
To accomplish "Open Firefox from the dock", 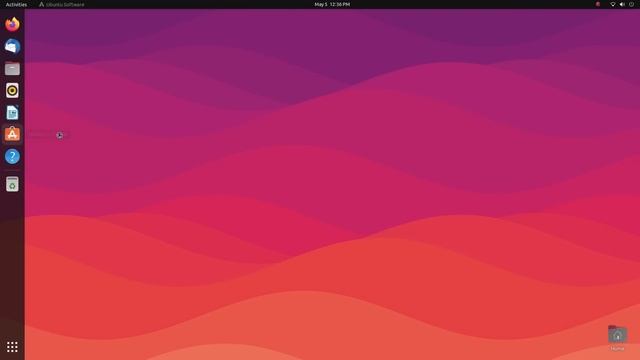I will click(12, 24).
